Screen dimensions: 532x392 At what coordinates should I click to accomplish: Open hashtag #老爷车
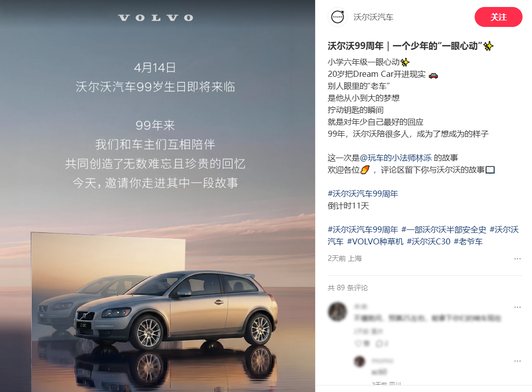pos(468,242)
